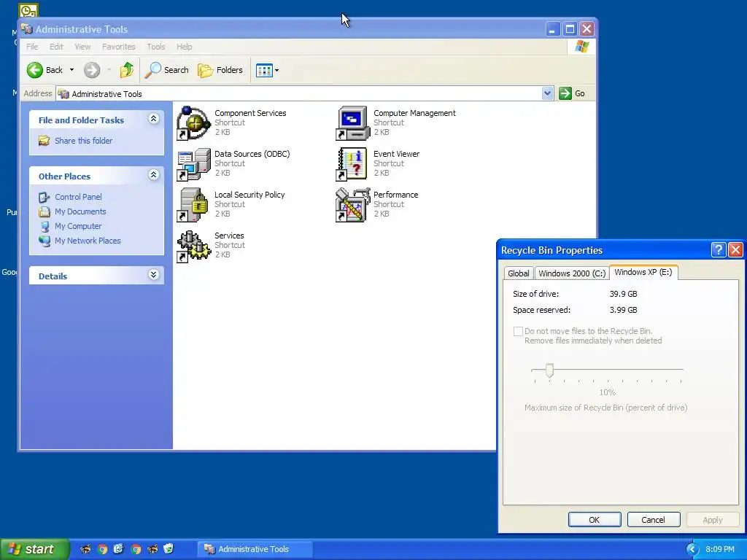
Task: Select the Data Sources (ODBC) shortcut
Action: tap(233, 164)
